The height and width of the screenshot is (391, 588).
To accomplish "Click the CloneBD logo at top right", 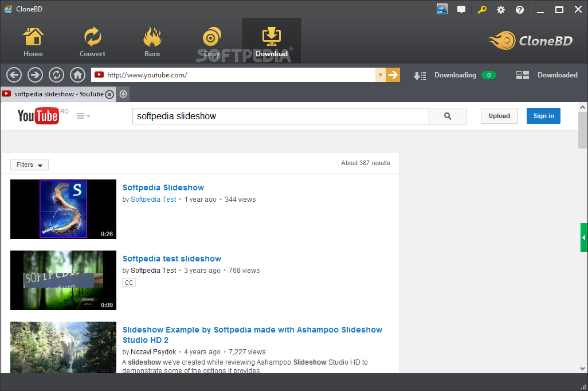I will click(x=530, y=41).
